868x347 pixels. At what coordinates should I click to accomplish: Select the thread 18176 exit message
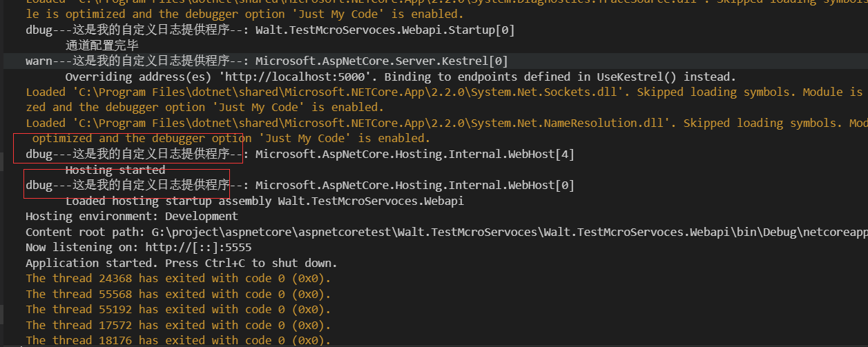pos(177,340)
